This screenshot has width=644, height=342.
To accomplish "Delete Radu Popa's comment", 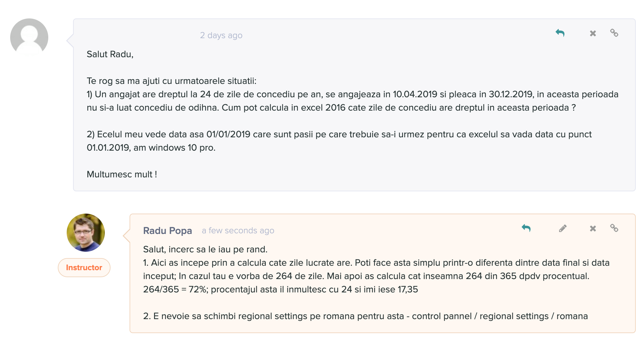I will click(x=593, y=229).
